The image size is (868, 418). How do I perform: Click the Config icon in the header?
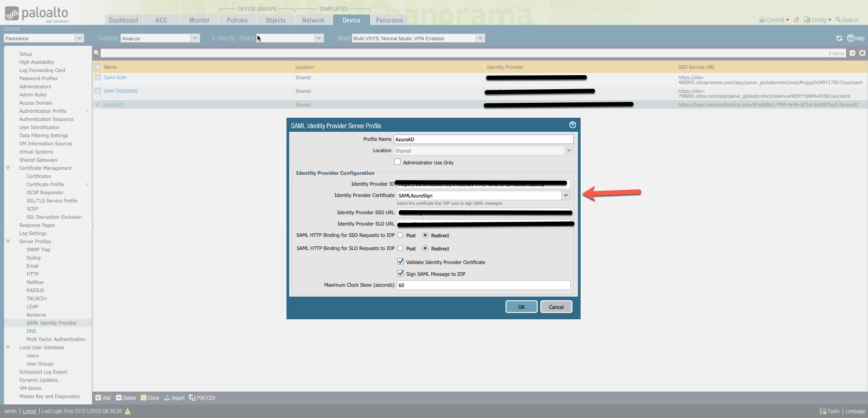pyautogui.click(x=807, y=20)
